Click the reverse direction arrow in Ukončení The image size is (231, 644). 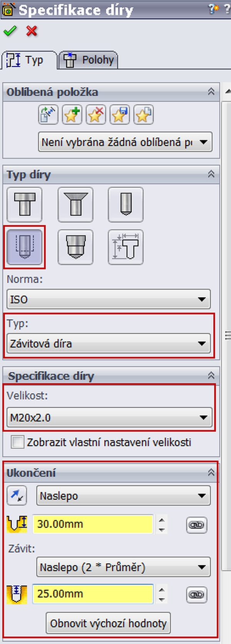tap(17, 496)
